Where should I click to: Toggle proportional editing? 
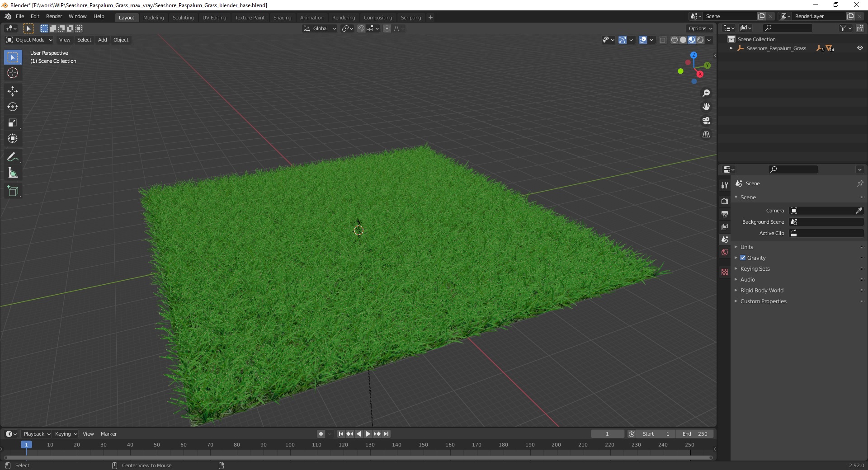pyautogui.click(x=387, y=28)
